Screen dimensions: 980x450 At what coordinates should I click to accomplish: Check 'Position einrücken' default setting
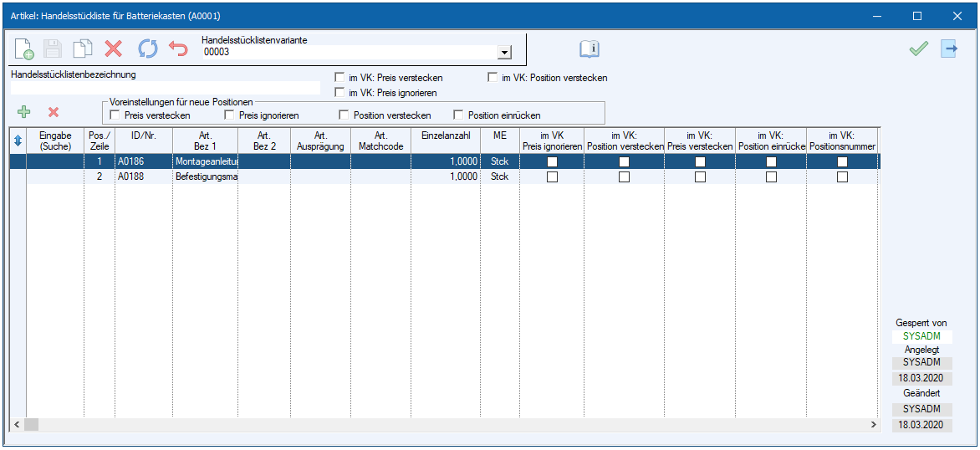click(458, 115)
